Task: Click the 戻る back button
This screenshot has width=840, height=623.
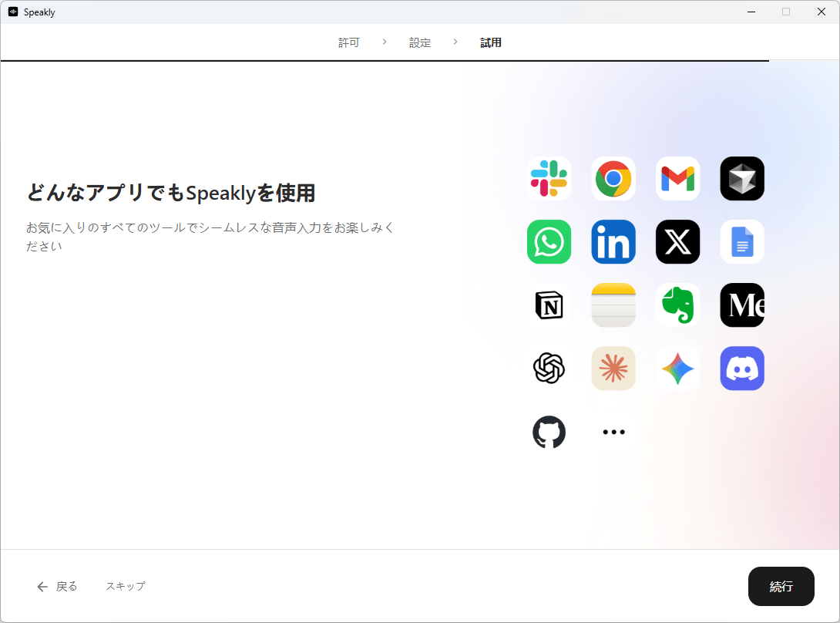Action: 58,587
